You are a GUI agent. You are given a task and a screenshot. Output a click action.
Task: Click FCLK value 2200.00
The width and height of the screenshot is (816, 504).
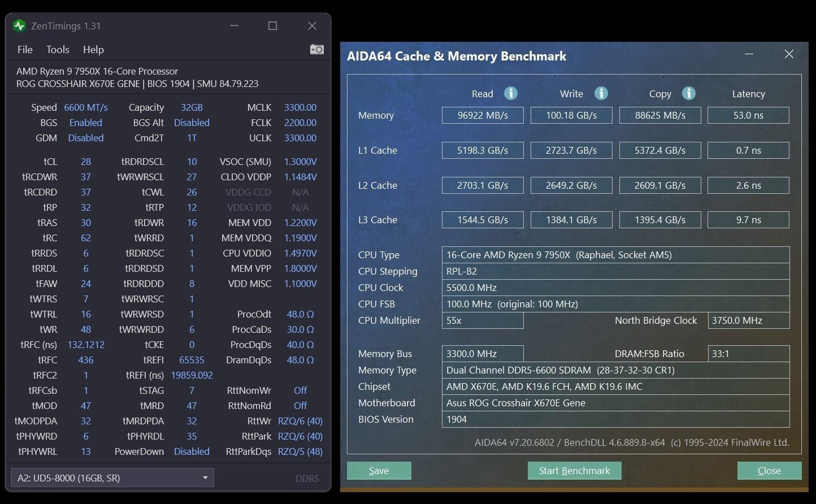click(x=300, y=123)
